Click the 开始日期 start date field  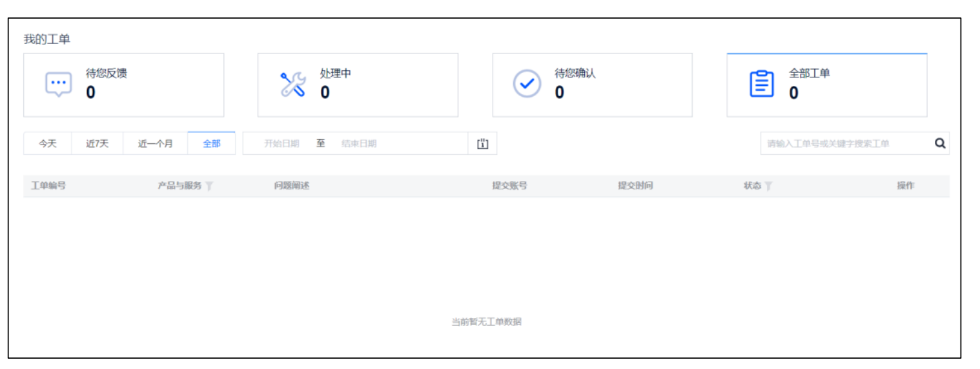[x=281, y=144]
